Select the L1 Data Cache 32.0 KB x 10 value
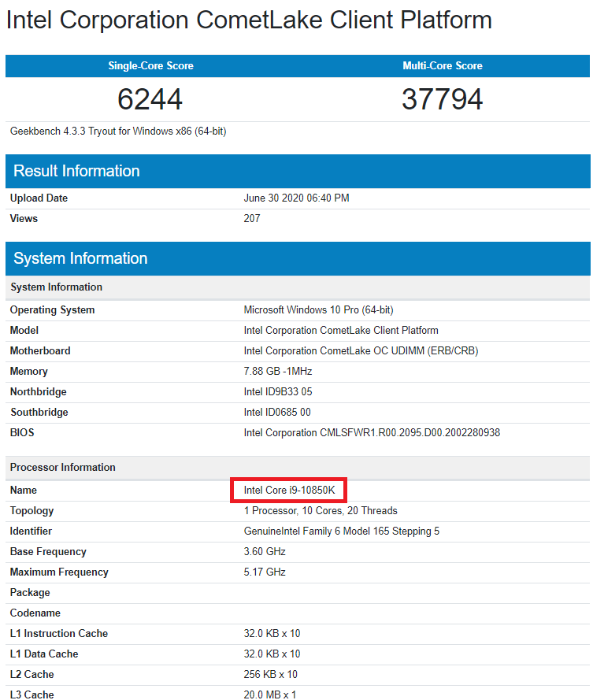Viewport: 593px width, 700px height. coord(272,654)
